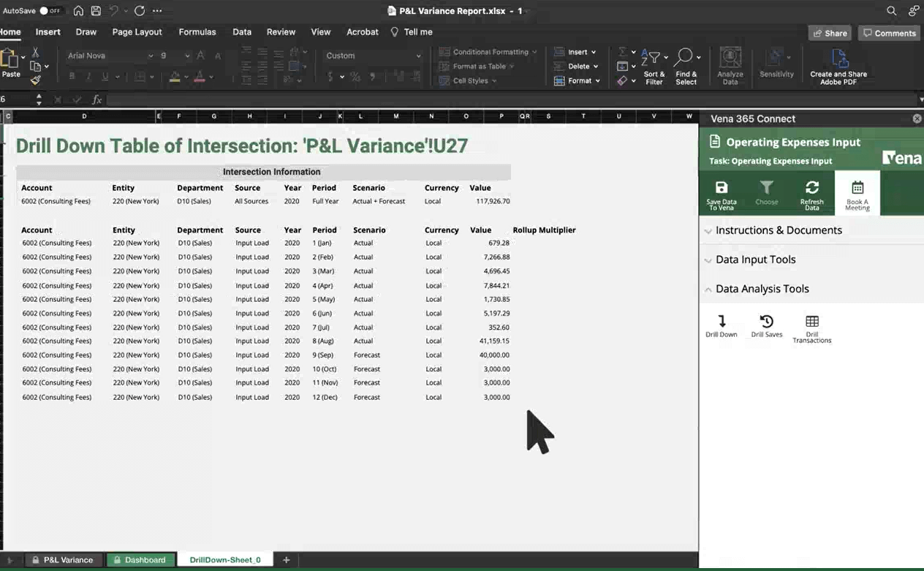This screenshot has width=924, height=571.
Task: Refresh Data in the Vena panel
Action: pos(811,192)
